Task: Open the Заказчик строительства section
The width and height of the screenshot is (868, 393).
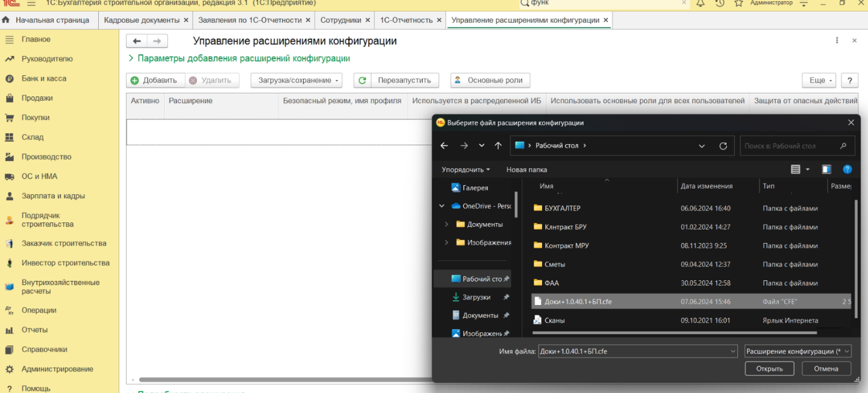Action: 64,244
